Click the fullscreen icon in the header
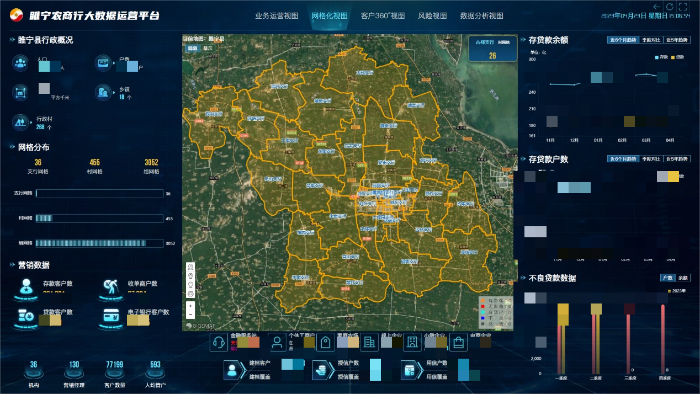This screenshot has width=700, height=394. [683, 7]
